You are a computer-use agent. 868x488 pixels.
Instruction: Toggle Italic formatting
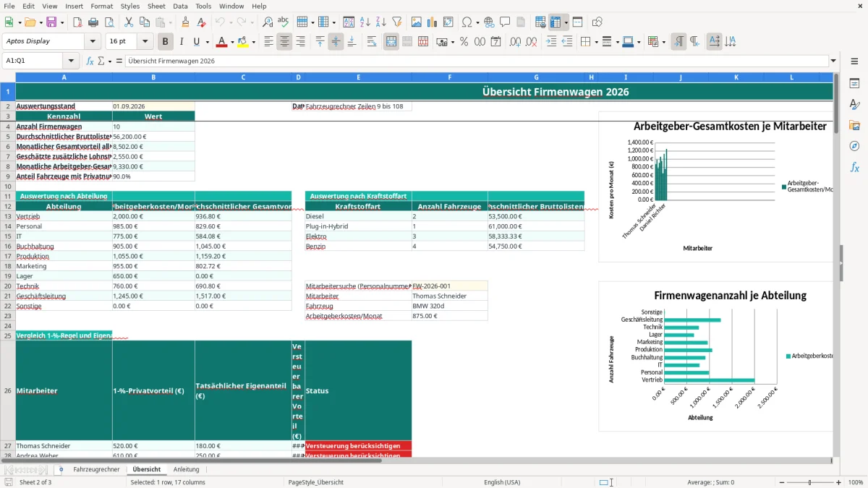tap(182, 42)
